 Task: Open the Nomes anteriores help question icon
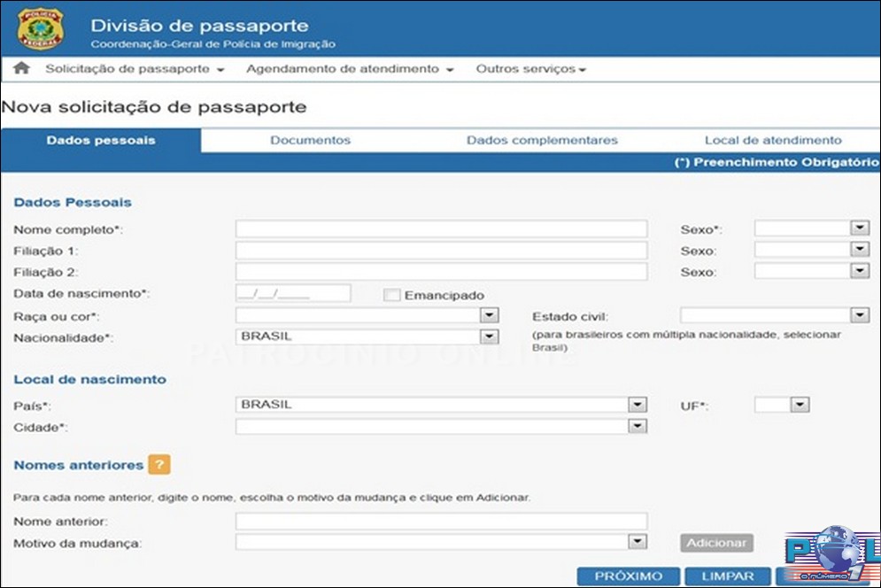point(158,465)
